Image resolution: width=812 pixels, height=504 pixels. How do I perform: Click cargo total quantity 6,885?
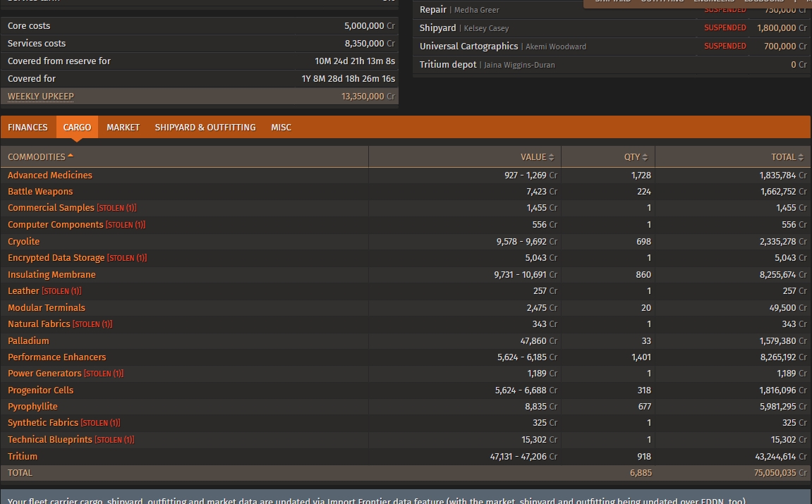pyautogui.click(x=641, y=473)
